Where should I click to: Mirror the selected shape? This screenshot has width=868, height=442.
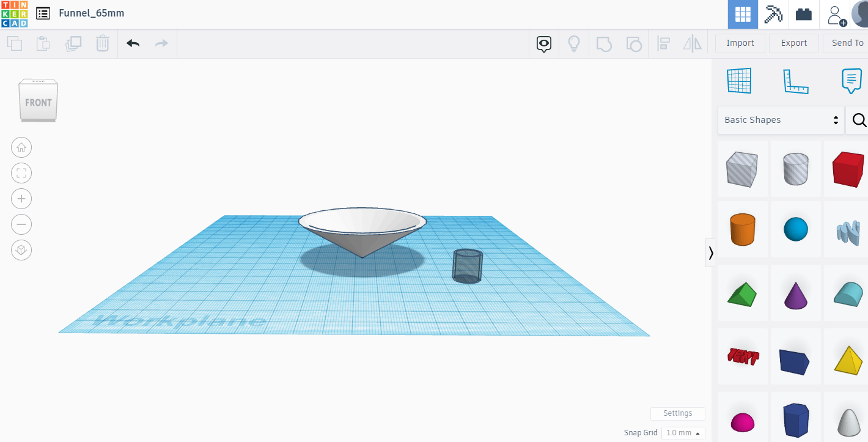(693, 43)
